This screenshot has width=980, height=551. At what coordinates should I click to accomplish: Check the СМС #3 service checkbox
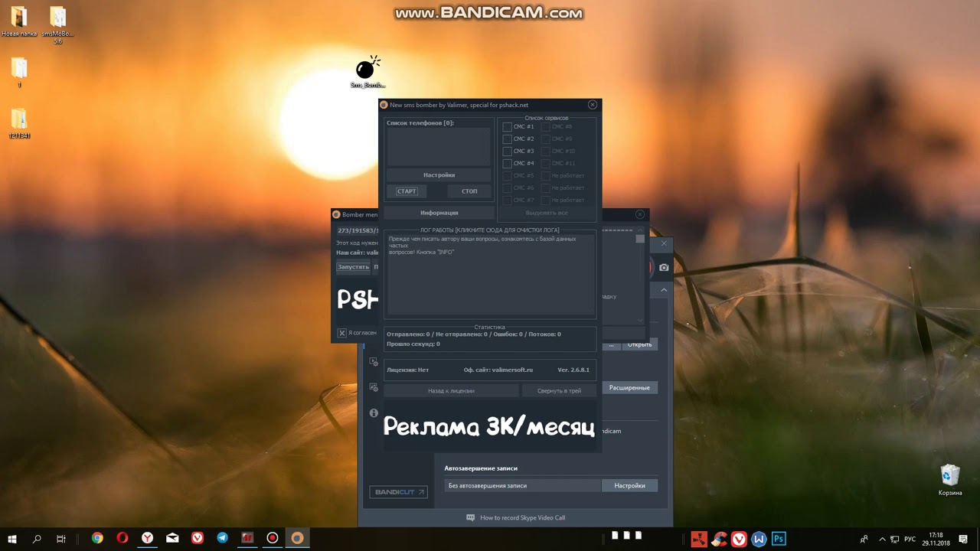(x=507, y=152)
